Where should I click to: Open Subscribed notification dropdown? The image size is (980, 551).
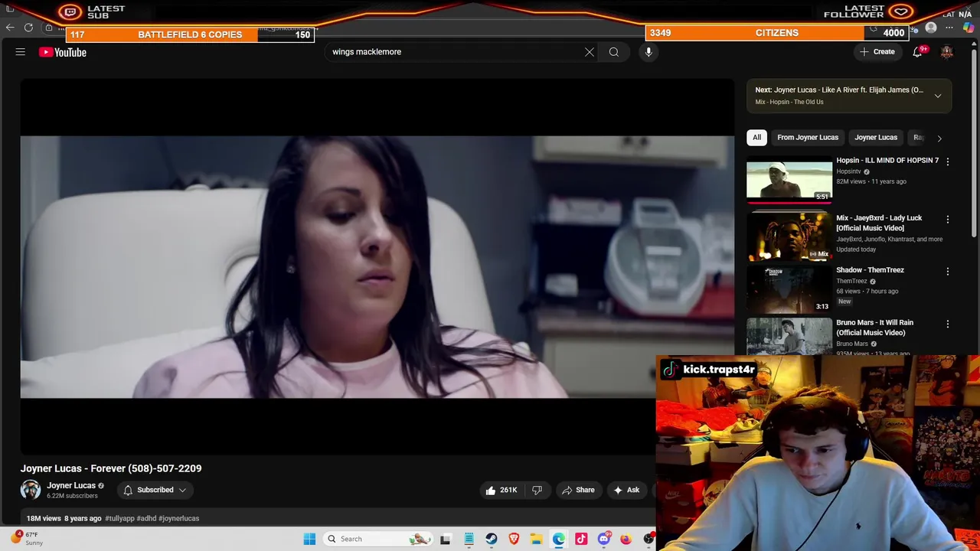click(x=155, y=490)
